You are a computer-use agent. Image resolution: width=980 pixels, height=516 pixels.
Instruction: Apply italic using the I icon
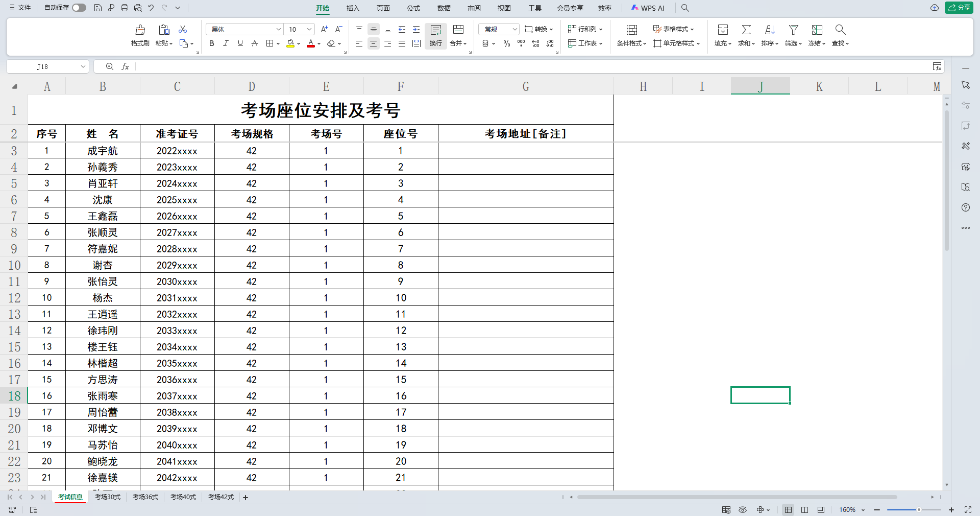(x=226, y=43)
